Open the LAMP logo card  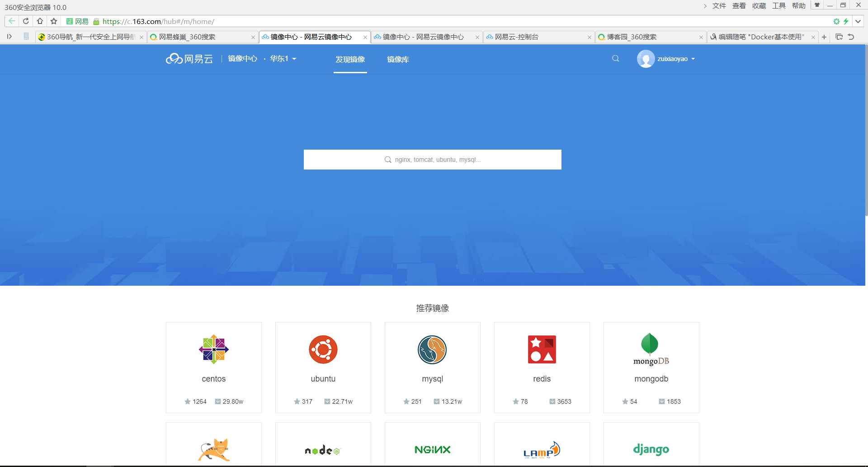542,450
